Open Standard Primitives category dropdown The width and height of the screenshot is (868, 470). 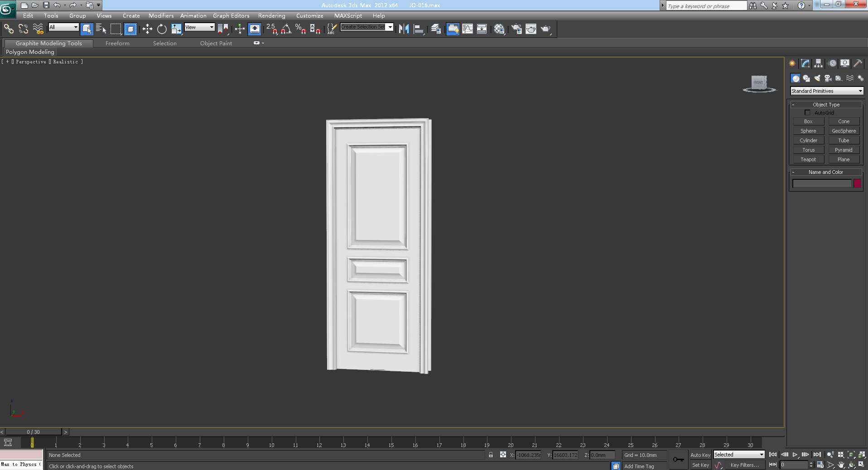coord(827,91)
